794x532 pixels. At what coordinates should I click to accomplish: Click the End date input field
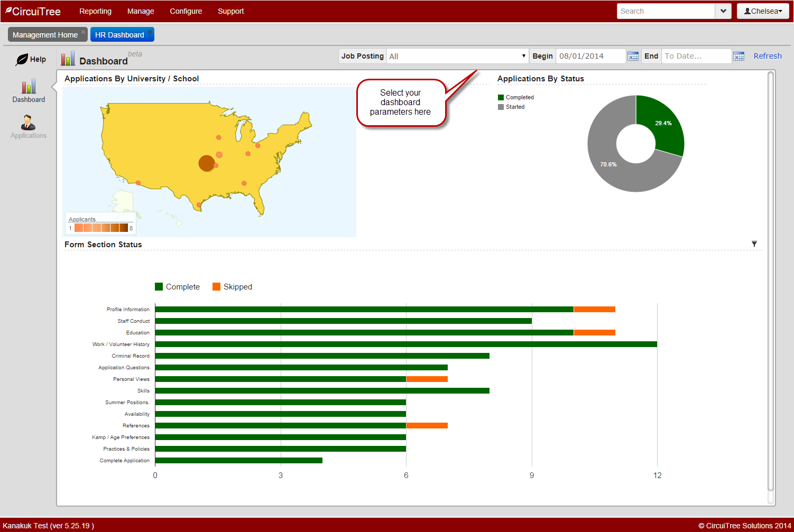(696, 57)
